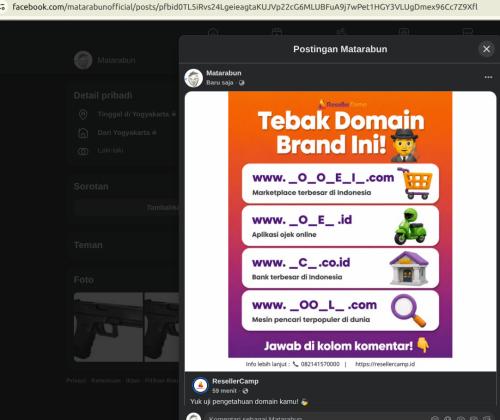Open the Facebook Home icon in top navigation
Image resolution: width=500 pixels, height=420 pixels.
213,32
